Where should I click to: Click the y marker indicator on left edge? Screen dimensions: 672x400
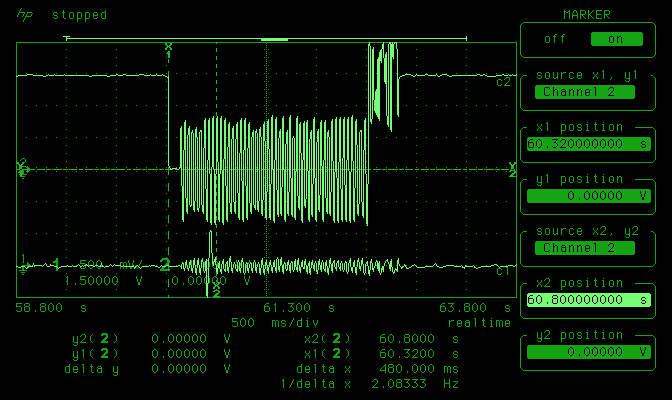(x=20, y=169)
